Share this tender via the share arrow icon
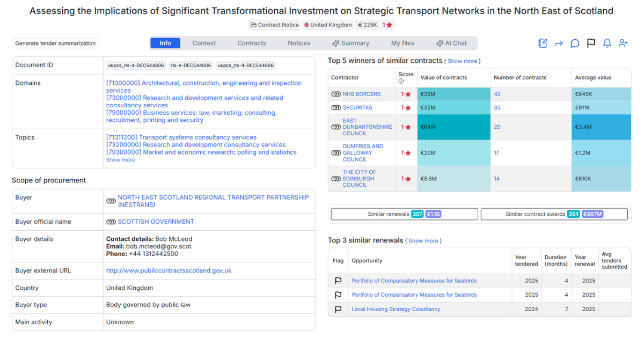Screen dimensions: 644x337 tap(559, 43)
